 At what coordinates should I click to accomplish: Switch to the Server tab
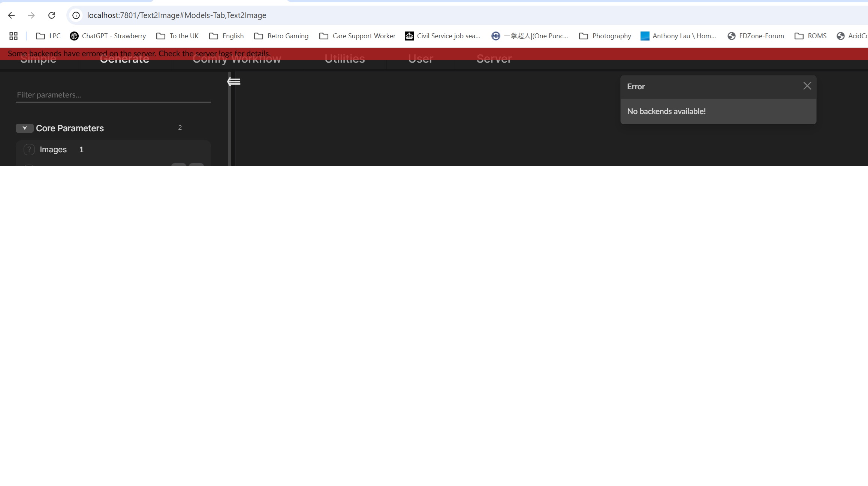pos(494,59)
